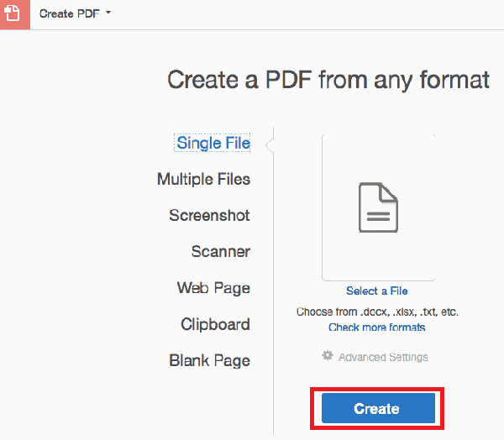Click the blue Create button

378,408
